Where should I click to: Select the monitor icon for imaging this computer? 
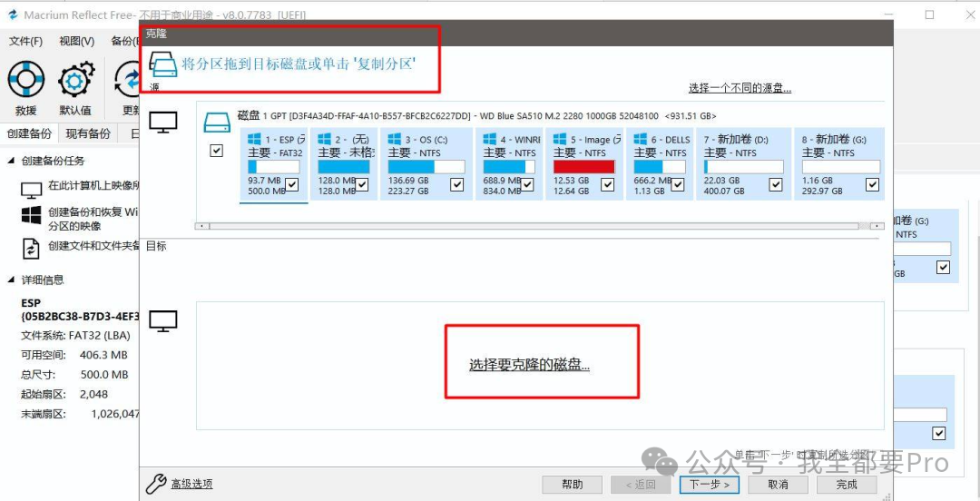point(32,188)
